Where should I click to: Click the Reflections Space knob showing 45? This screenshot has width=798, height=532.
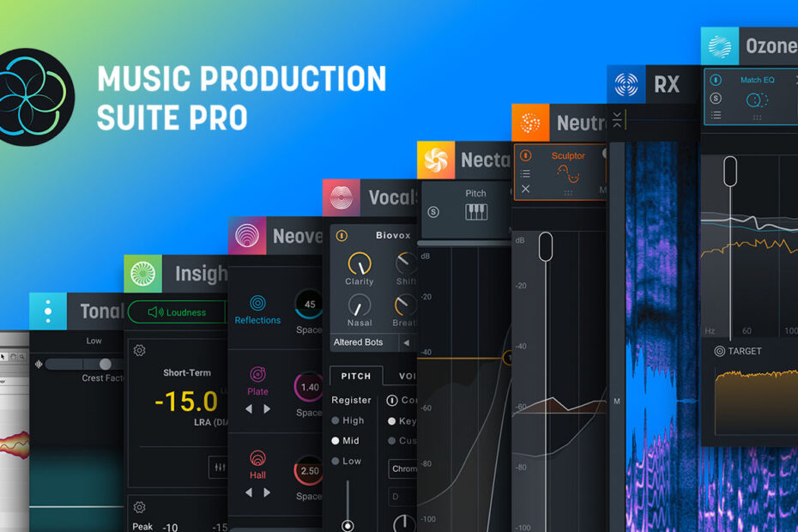[x=309, y=304]
